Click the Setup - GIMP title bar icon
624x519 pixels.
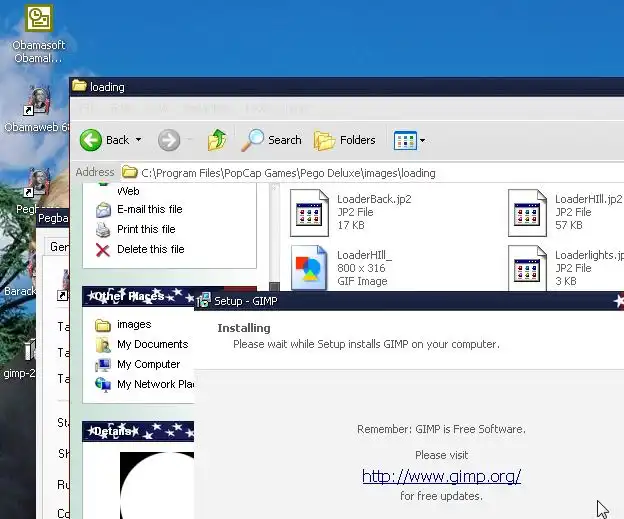tap(203, 300)
